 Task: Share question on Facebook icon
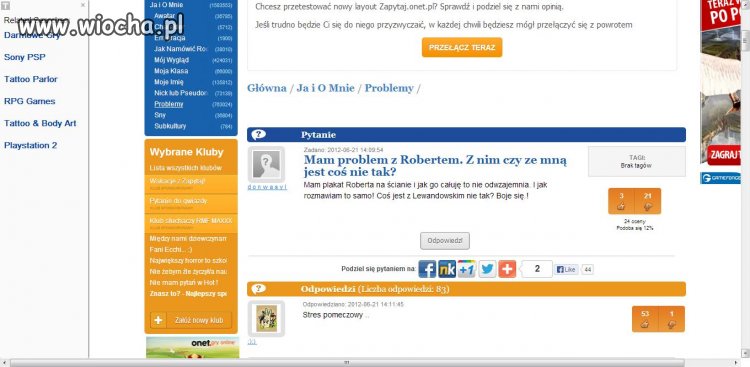pos(427,269)
